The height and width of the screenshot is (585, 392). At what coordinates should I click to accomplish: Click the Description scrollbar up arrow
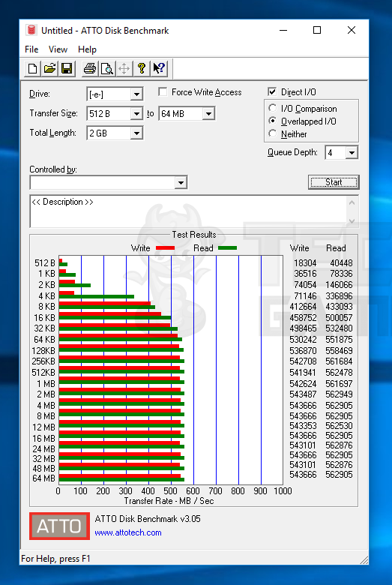[x=352, y=202]
